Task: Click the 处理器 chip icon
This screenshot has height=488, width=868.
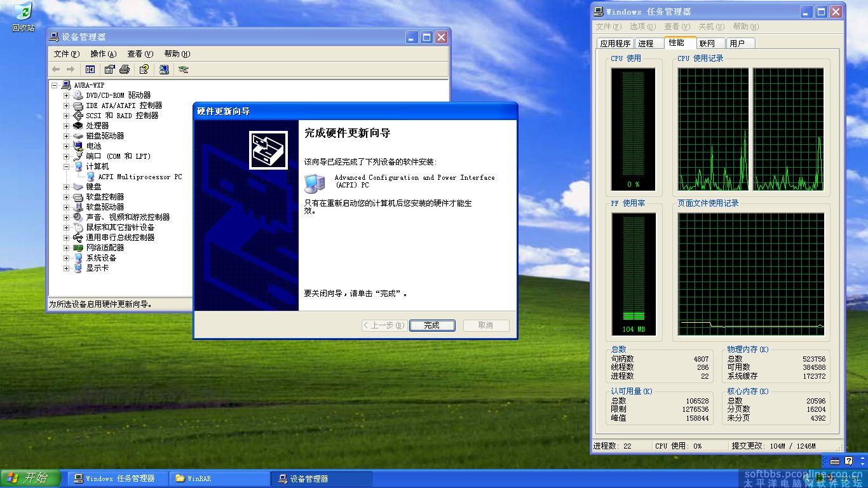Action: [78, 126]
